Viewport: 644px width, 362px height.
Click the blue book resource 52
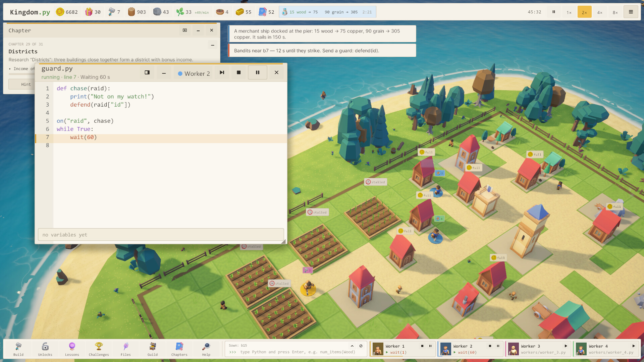coord(267,12)
